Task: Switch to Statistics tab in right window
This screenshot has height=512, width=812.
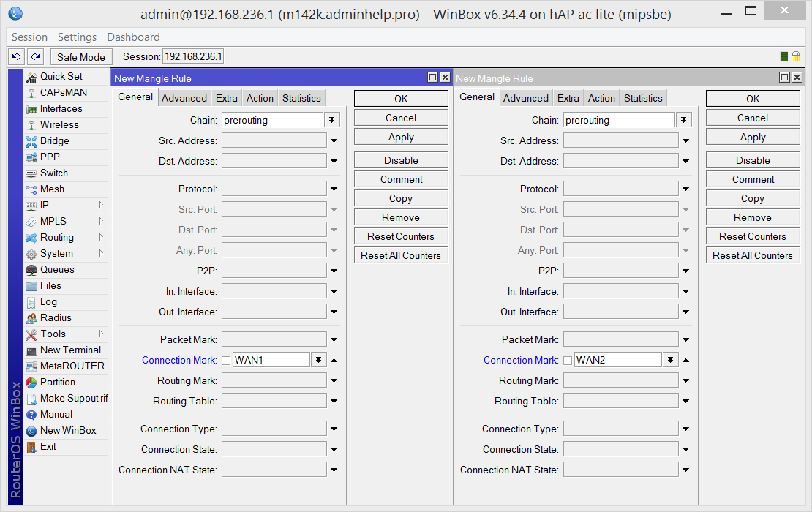Action: (x=643, y=98)
